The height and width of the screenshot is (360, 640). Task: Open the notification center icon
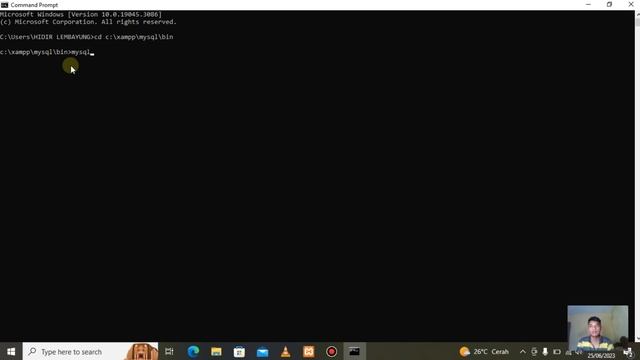[629, 352]
